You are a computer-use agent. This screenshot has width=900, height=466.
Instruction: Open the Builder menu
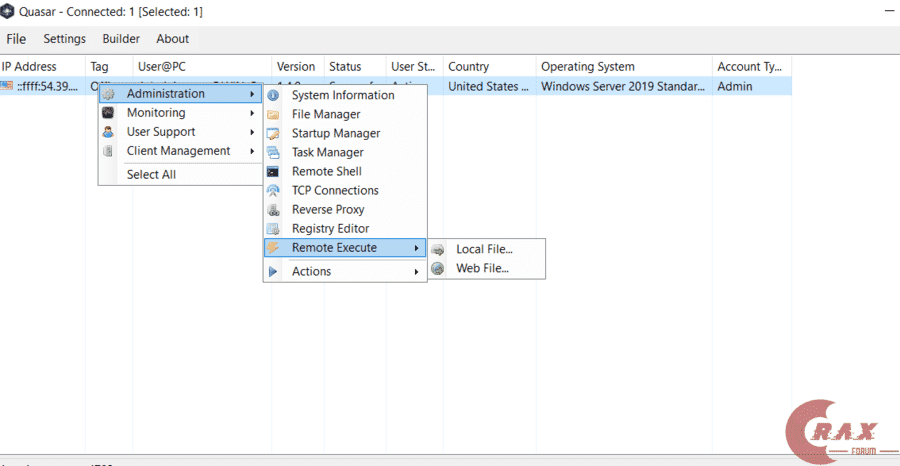(x=121, y=39)
